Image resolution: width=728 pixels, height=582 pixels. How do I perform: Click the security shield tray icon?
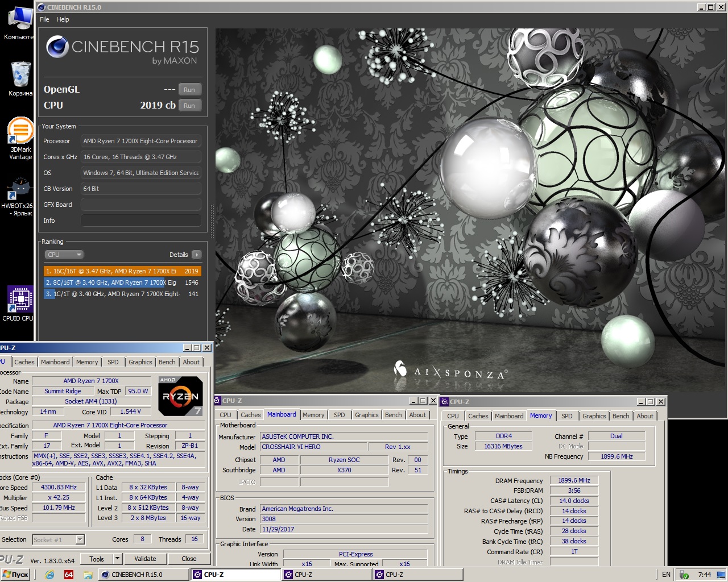coord(684,575)
